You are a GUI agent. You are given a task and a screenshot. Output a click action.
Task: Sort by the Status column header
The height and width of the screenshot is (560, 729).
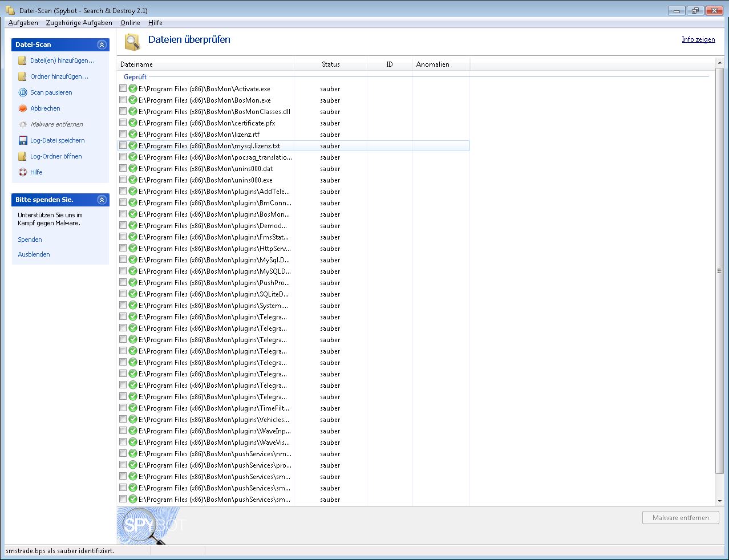click(x=331, y=64)
